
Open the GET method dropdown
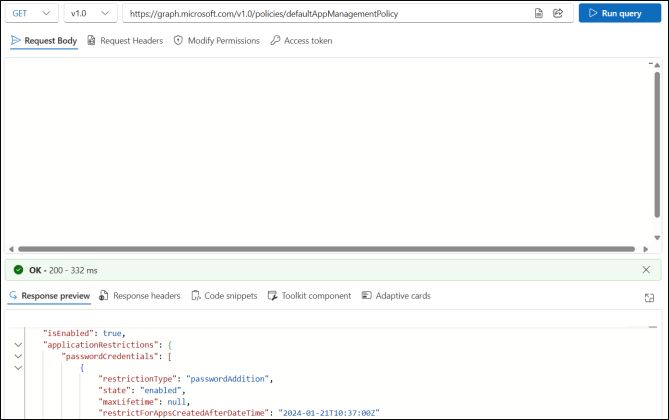click(32, 13)
